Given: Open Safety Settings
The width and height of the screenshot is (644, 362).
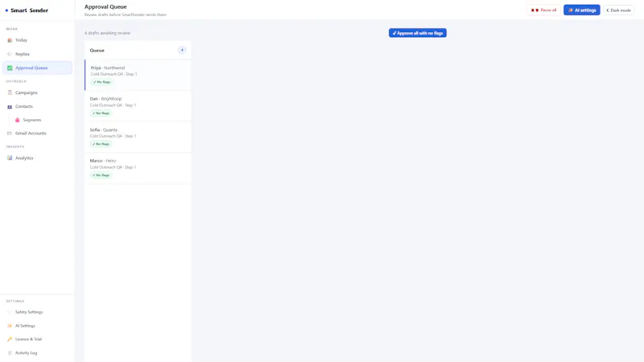Looking at the screenshot, I should (x=37, y=312).
